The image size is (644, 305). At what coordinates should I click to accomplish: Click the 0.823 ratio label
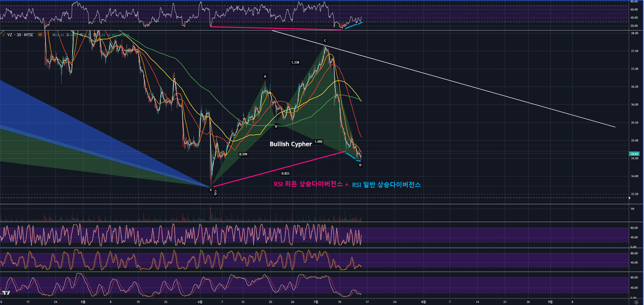[285, 173]
